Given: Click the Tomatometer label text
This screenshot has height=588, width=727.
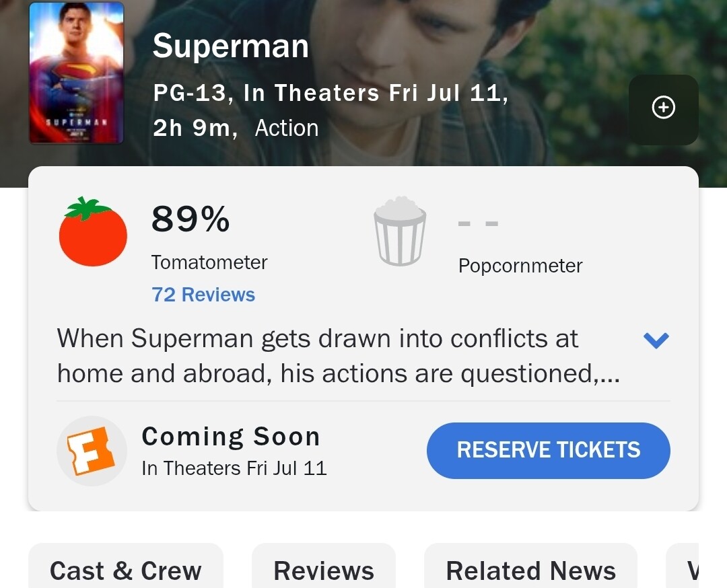Looking at the screenshot, I should point(209,262).
